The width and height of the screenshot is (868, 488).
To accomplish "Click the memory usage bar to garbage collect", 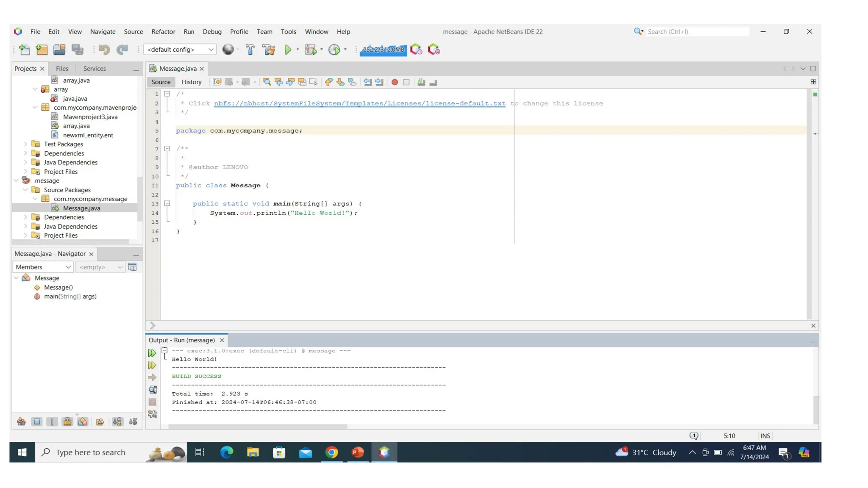I will tap(383, 50).
